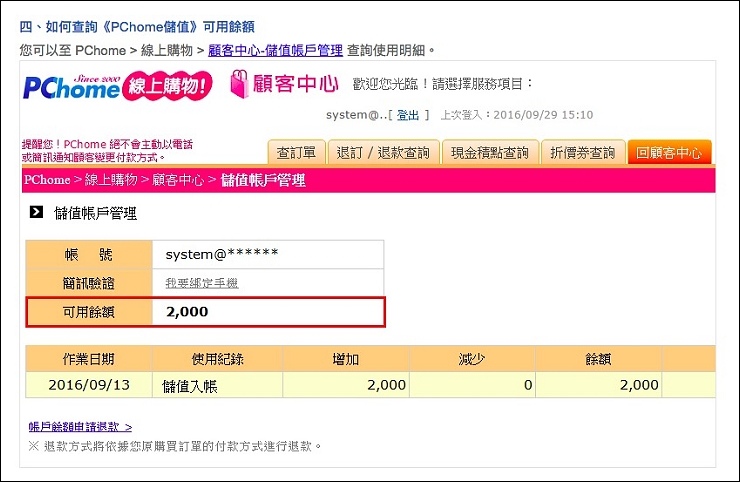
Task: Click the pink reminder about 變更付款方式
Action: pyautogui.click(x=108, y=151)
